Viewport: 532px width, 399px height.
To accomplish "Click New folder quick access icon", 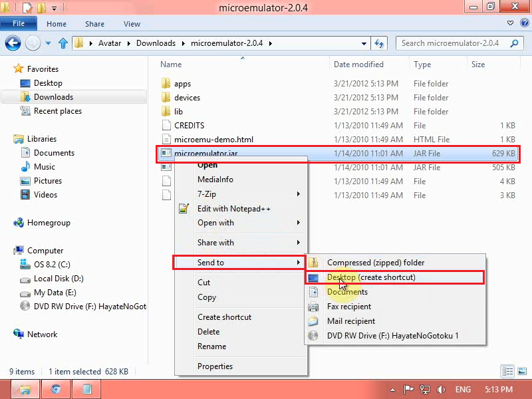I will [x=41, y=7].
